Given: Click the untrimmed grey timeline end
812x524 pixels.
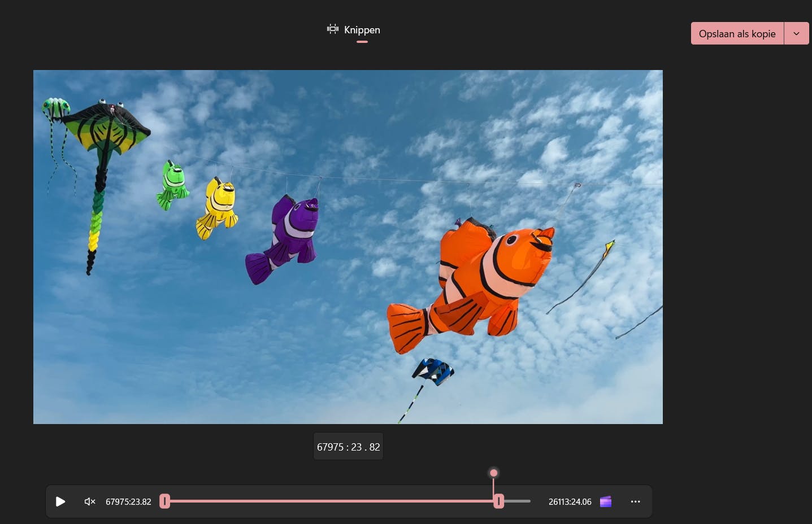Looking at the screenshot, I should pos(518,501).
